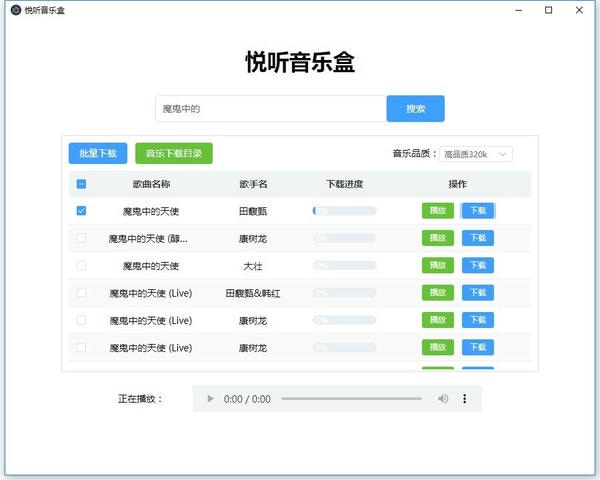Click 下载 for 魔鬼中的天使 (醇... row

(x=478, y=238)
